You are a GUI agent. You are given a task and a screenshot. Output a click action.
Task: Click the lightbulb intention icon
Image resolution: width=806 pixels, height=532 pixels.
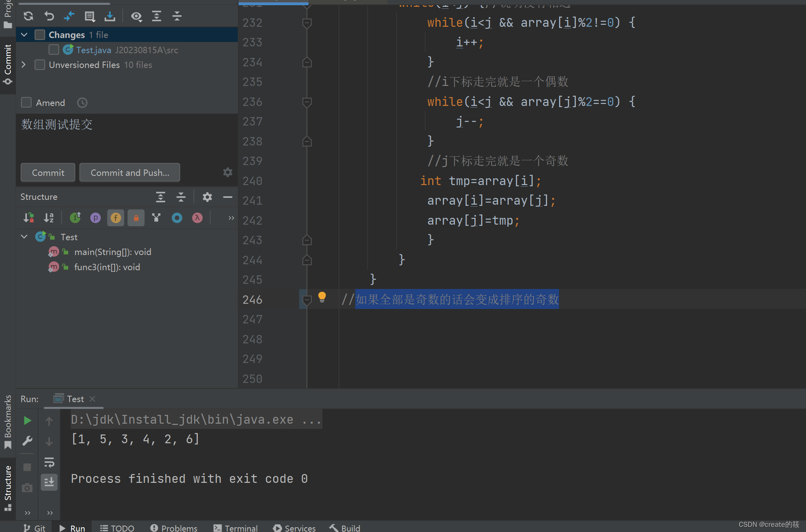point(322,297)
